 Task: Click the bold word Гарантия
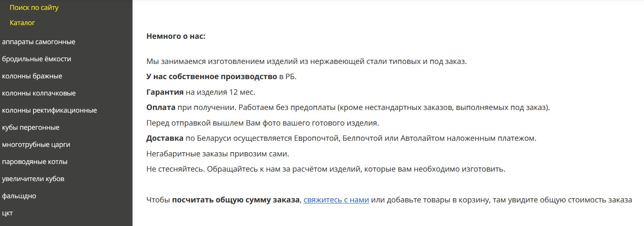[x=165, y=92]
